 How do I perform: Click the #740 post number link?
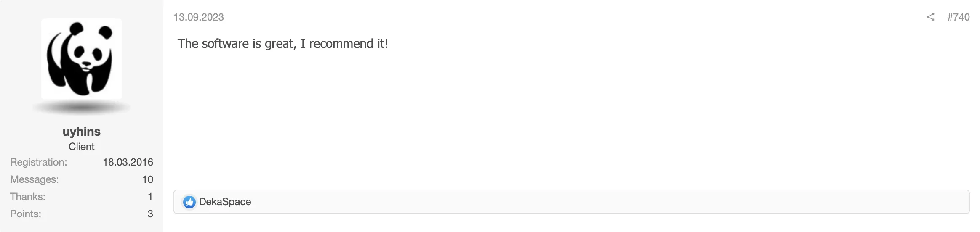point(958,17)
